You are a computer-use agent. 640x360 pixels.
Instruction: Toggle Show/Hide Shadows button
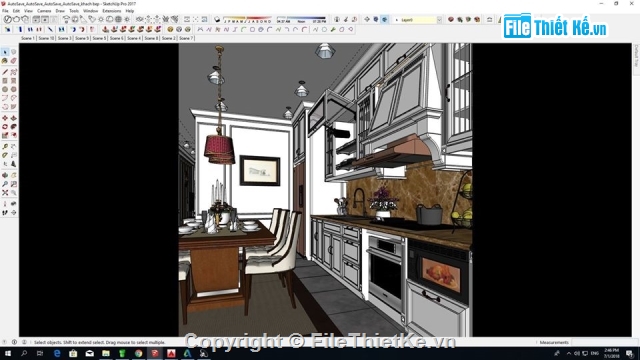[x=217, y=19]
